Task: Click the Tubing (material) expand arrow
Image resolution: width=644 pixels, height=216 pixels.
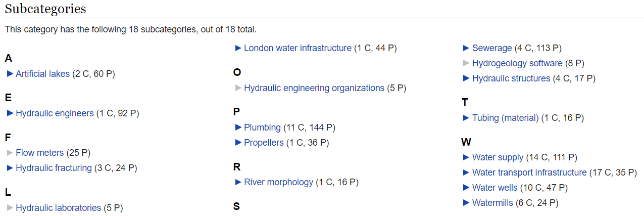Action: pos(467,118)
